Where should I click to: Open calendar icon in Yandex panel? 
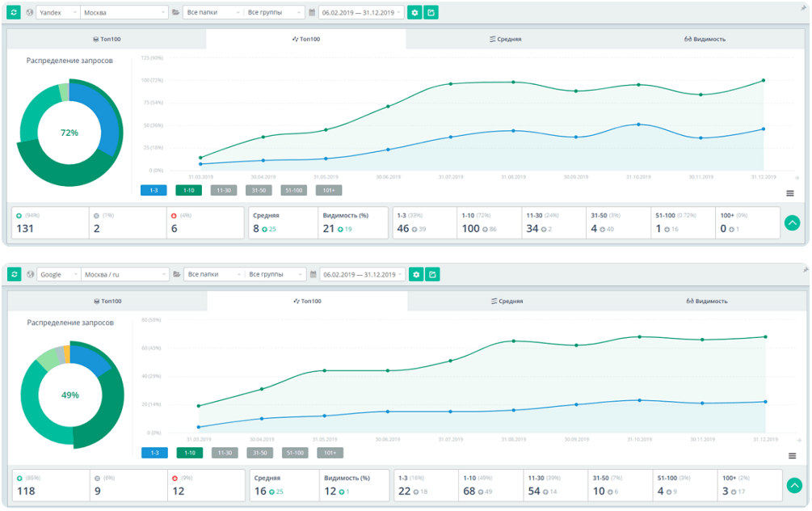click(x=312, y=12)
